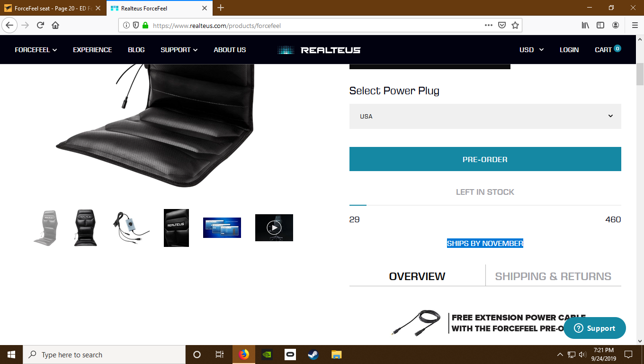This screenshot has height=364, width=644.
Task: Open Steam from taskbar
Action: click(x=313, y=355)
